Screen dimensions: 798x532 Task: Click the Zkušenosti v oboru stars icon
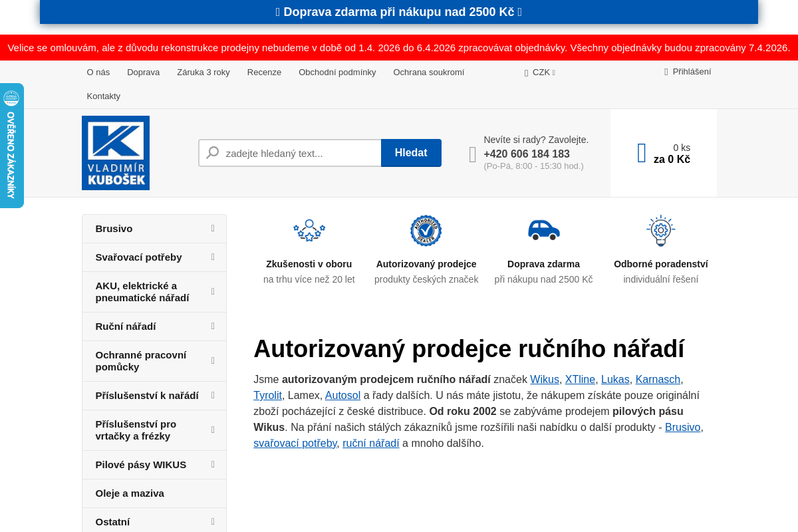[309, 231]
